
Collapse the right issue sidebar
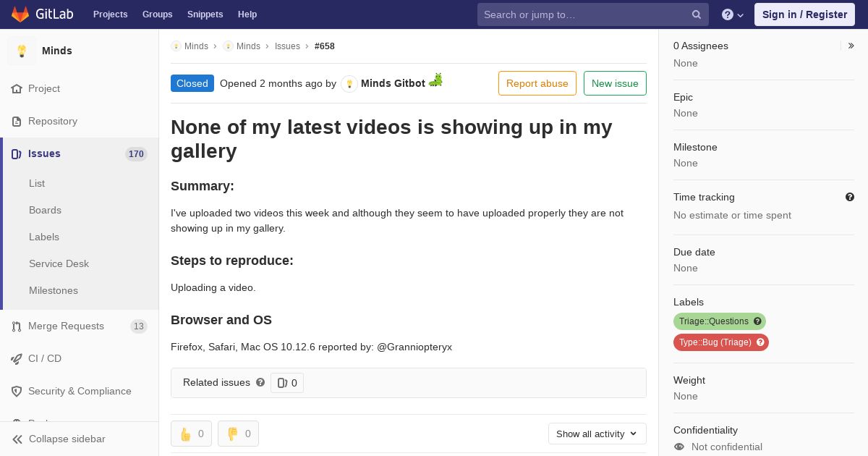(851, 46)
